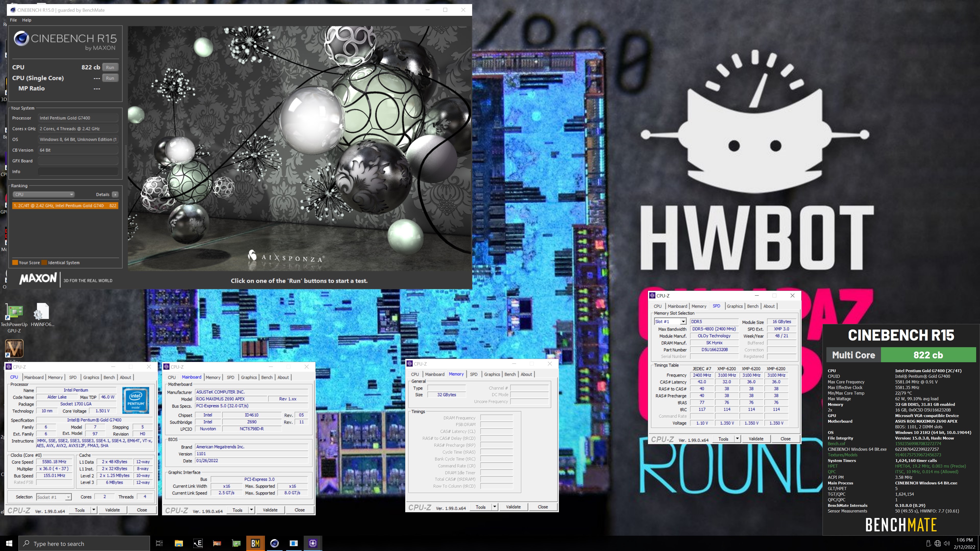
Task: Open File Explorer from the taskbar
Action: [179, 543]
